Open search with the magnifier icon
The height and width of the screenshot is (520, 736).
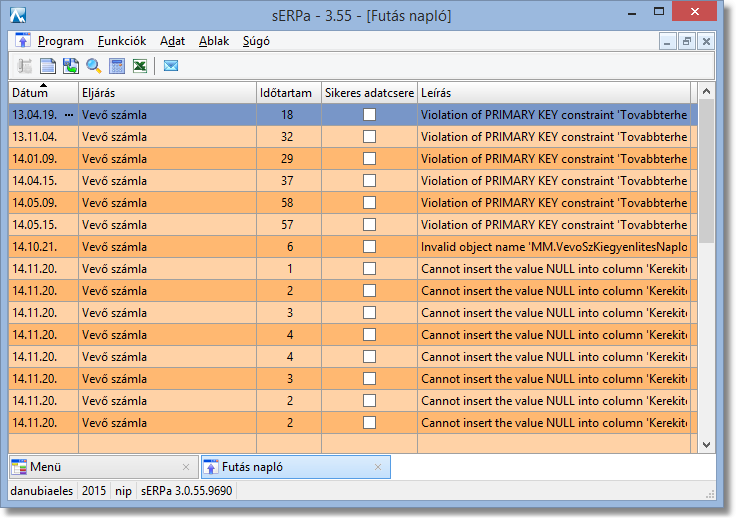coord(94,66)
